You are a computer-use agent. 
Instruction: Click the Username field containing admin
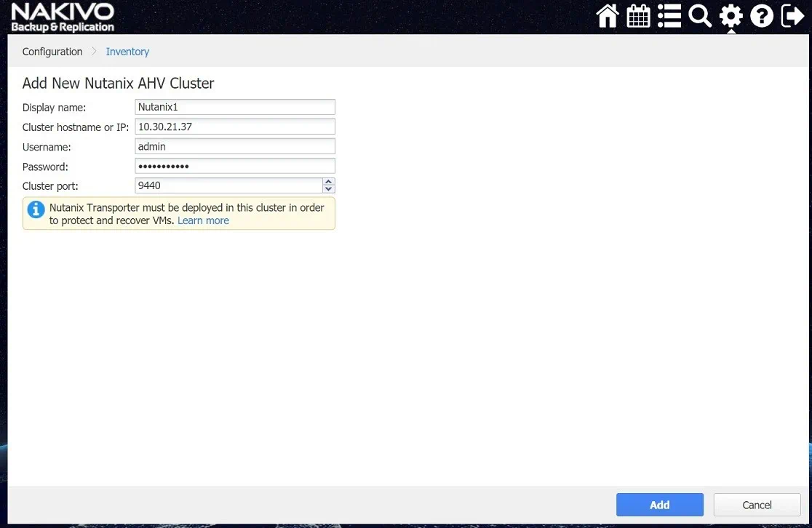point(235,146)
